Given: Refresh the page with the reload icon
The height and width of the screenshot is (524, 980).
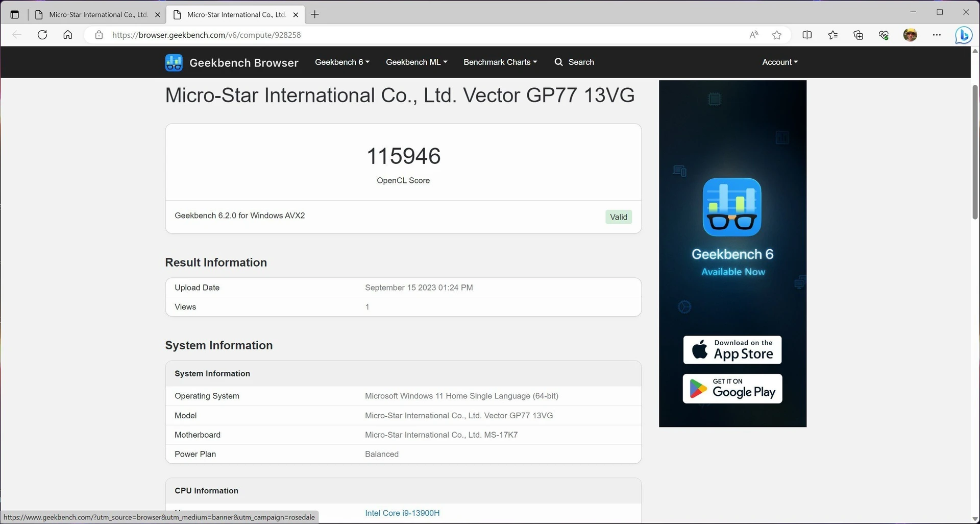Looking at the screenshot, I should tap(42, 35).
